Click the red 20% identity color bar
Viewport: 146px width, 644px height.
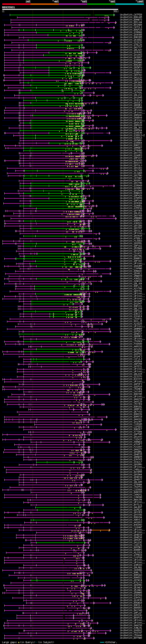pyautogui.click(x=16, y=4)
